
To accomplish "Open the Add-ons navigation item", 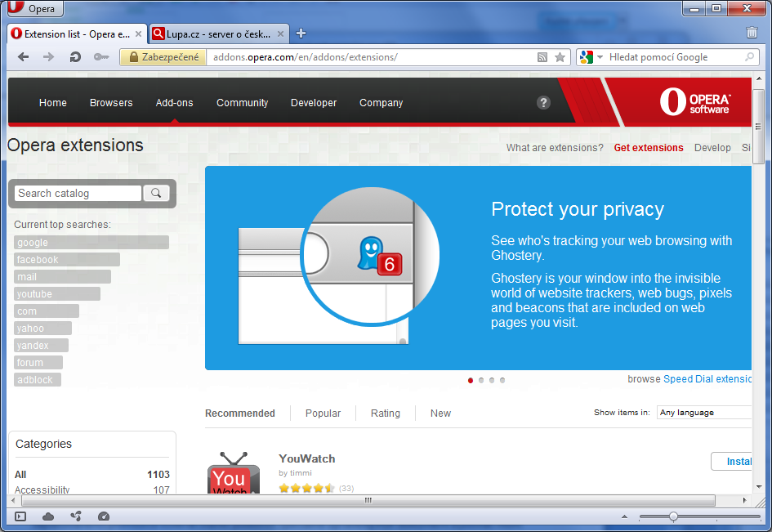I will 174,102.
